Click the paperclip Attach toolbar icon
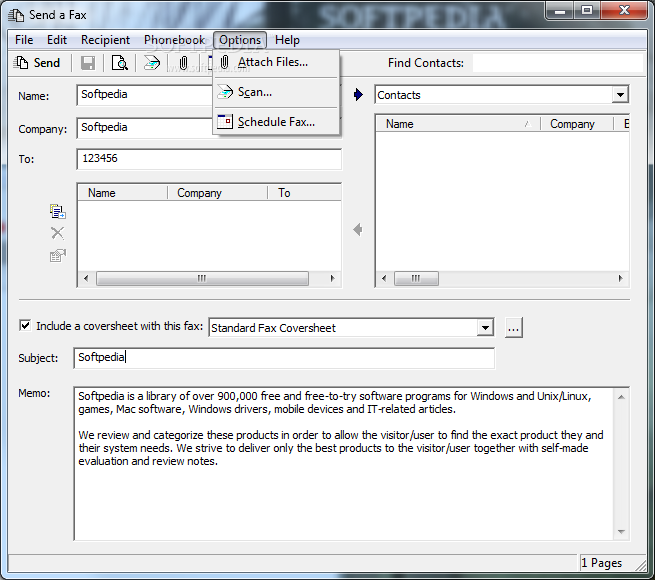 click(183, 63)
